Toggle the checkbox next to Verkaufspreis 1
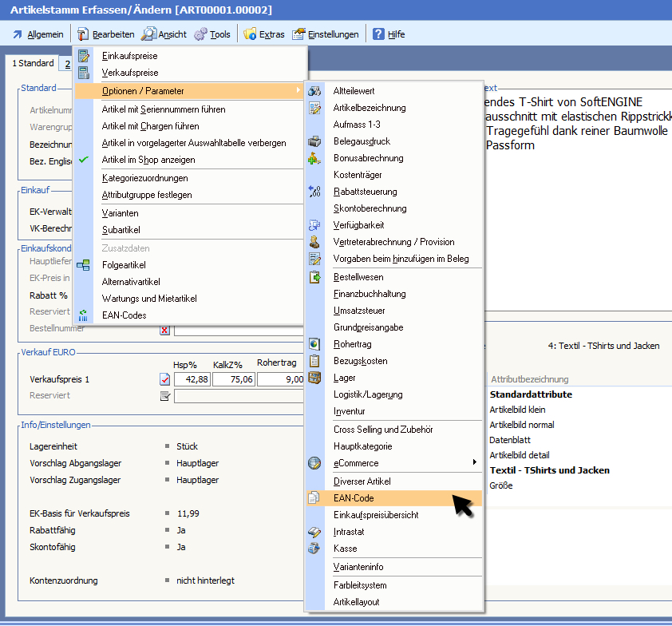 coord(164,379)
